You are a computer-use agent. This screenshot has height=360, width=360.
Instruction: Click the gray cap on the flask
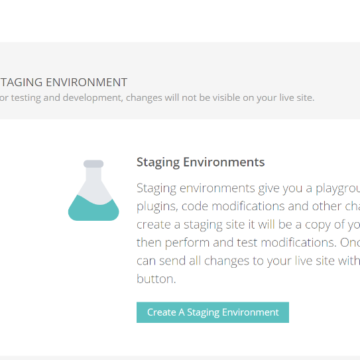(x=93, y=164)
